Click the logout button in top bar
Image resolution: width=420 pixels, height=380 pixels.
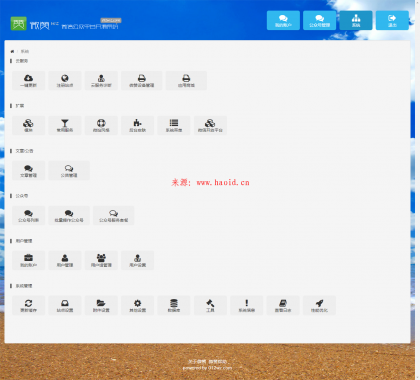coord(392,20)
